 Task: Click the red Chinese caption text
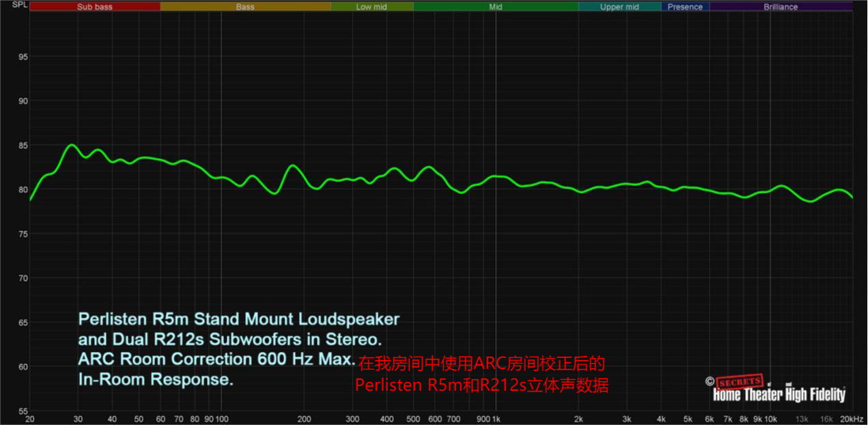coord(481,374)
